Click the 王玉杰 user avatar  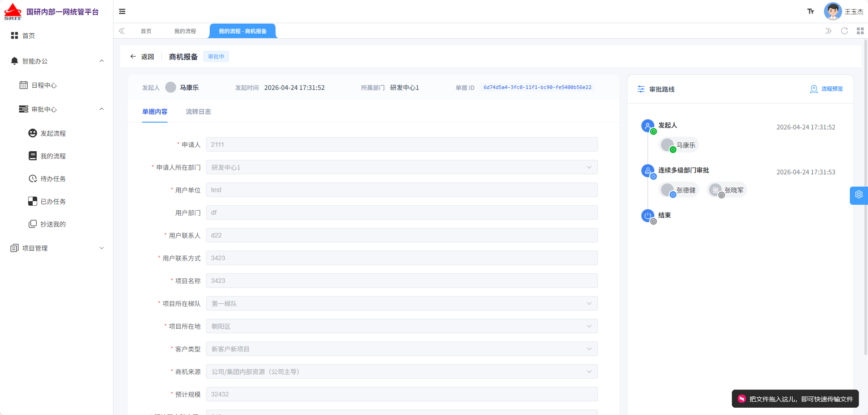(x=833, y=11)
